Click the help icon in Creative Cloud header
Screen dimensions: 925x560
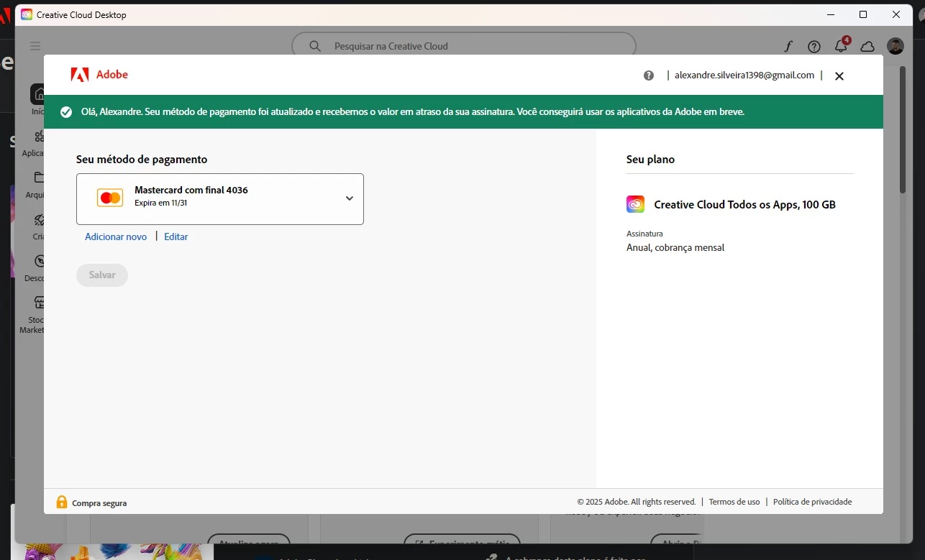814,47
